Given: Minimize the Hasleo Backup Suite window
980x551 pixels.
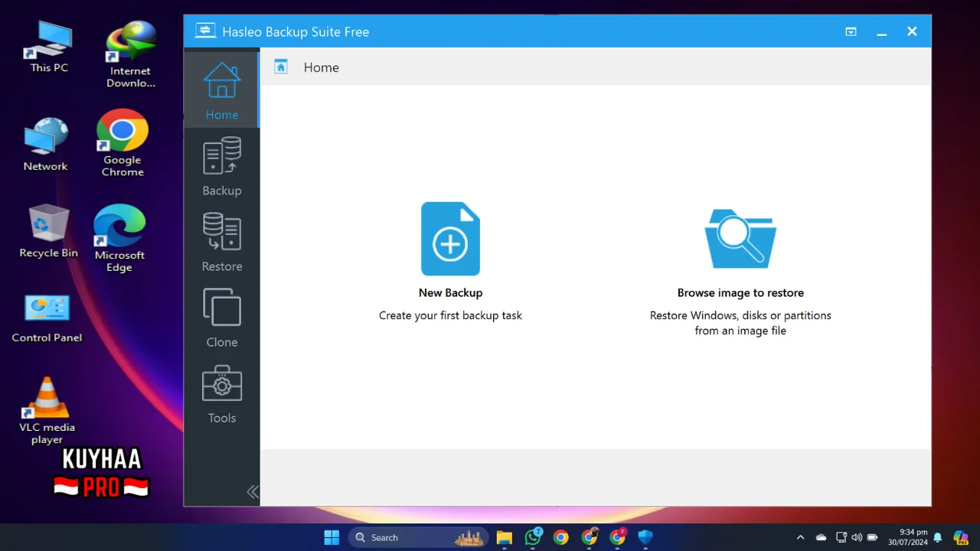Looking at the screenshot, I should [x=881, y=31].
